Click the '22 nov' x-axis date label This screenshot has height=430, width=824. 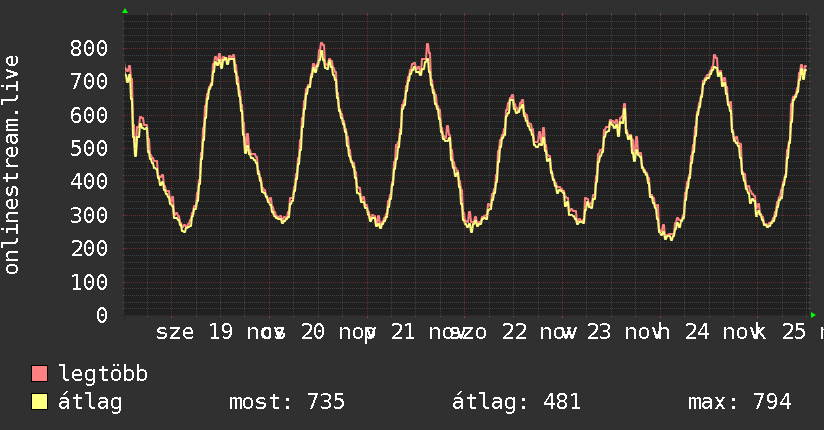539,332
